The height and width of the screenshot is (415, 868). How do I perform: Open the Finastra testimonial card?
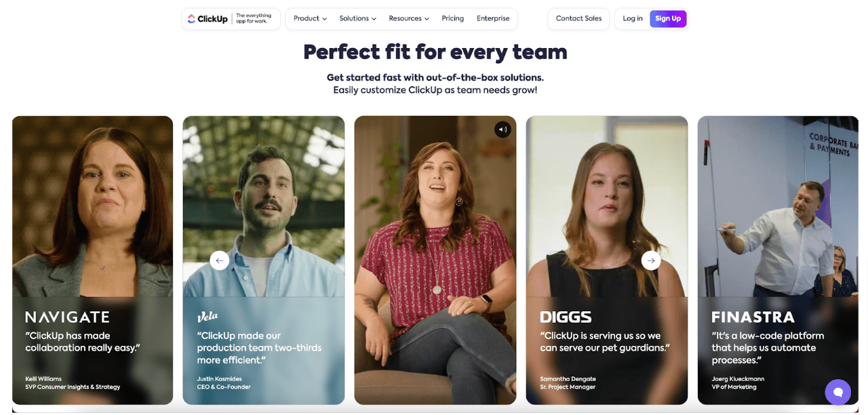(778, 260)
